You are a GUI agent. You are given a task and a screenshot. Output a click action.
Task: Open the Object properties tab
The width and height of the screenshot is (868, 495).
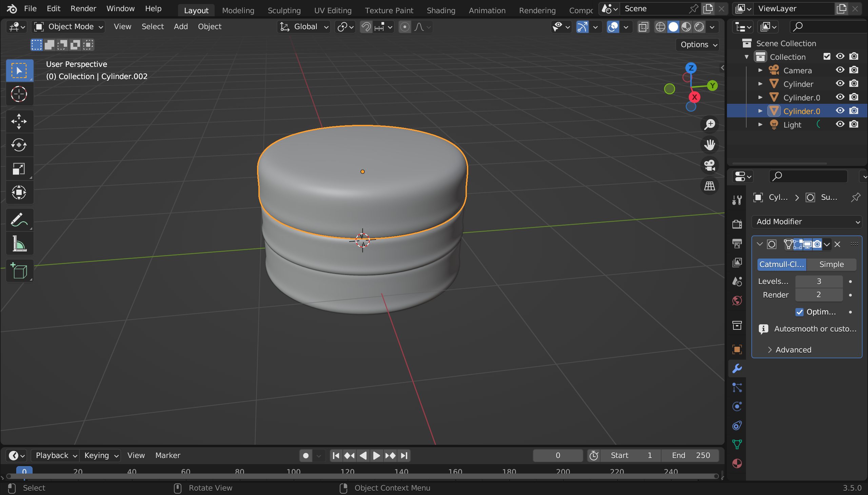point(737,349)
